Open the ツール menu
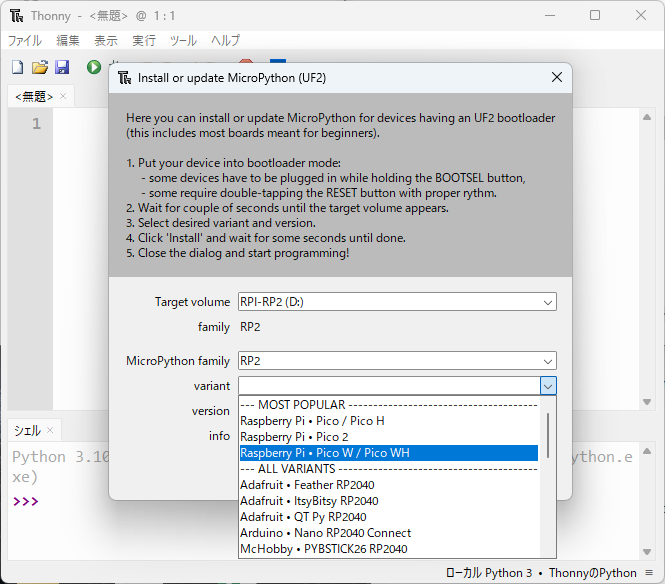The height and width of the screenshot is (584, 665). pos(183,41)
